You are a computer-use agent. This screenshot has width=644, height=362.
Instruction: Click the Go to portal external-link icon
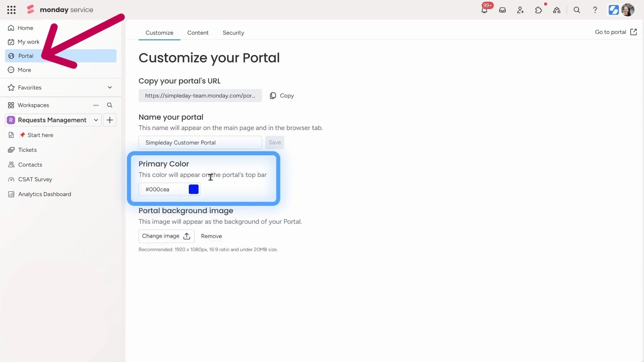click(x=634, y=32)
